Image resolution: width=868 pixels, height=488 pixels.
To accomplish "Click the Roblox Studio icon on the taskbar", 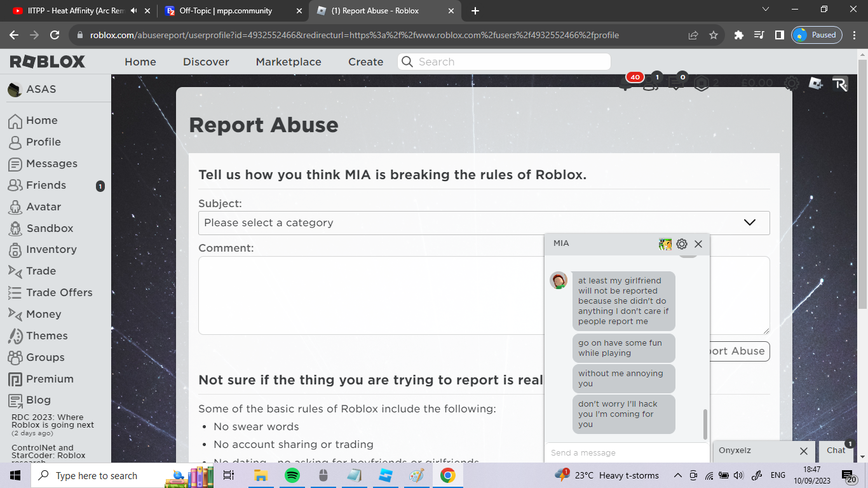I will tap(385, 475).
